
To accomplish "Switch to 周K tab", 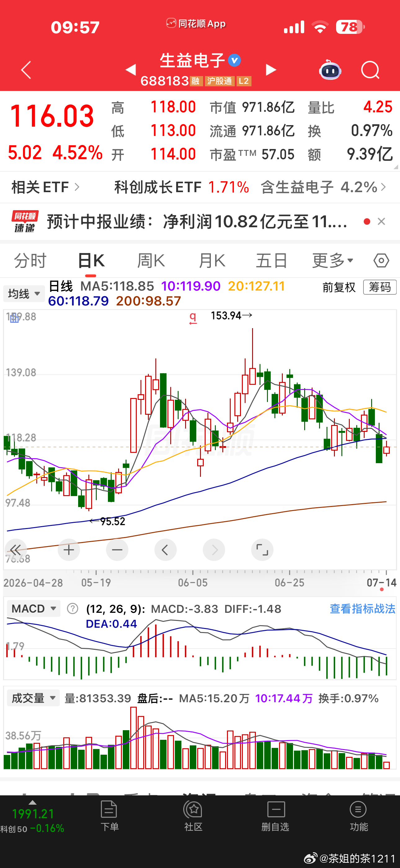I will (151, 260).
